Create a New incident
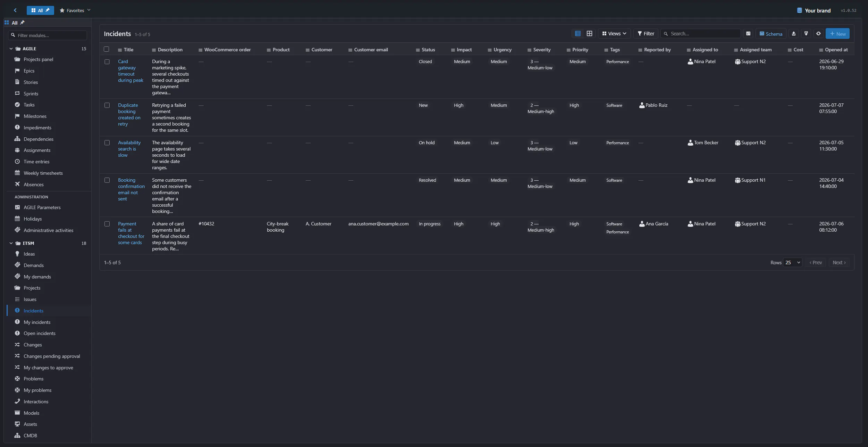Viewport: 868px width, 447px height. [837, 34]
